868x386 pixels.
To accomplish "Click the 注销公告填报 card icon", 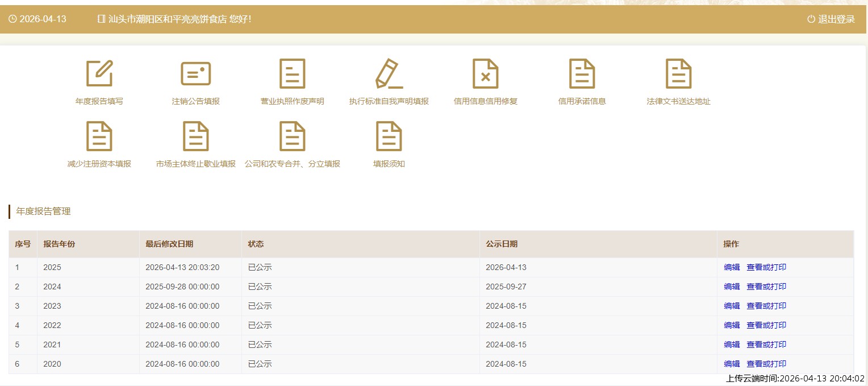I will click(x=196, y=74).
